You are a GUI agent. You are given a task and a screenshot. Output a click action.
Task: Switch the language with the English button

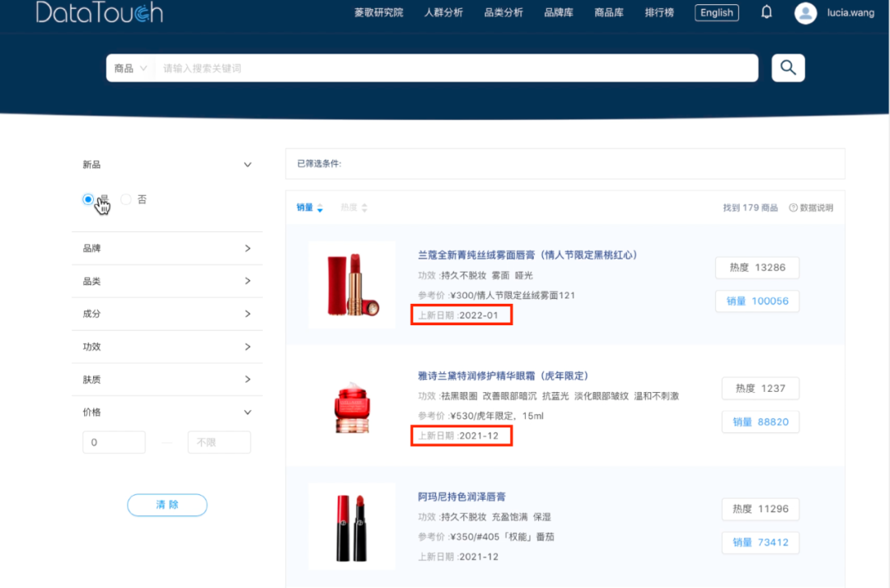[717, 12]
